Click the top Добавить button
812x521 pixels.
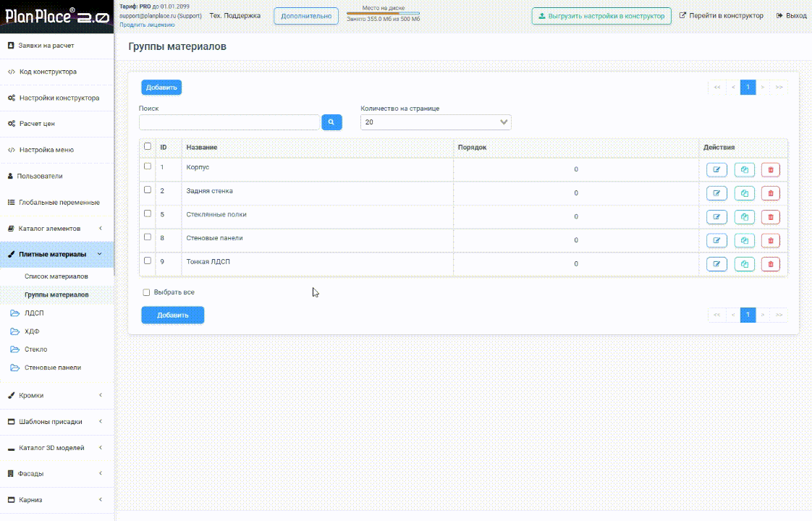pyautogui.click(x=161, y=87)
